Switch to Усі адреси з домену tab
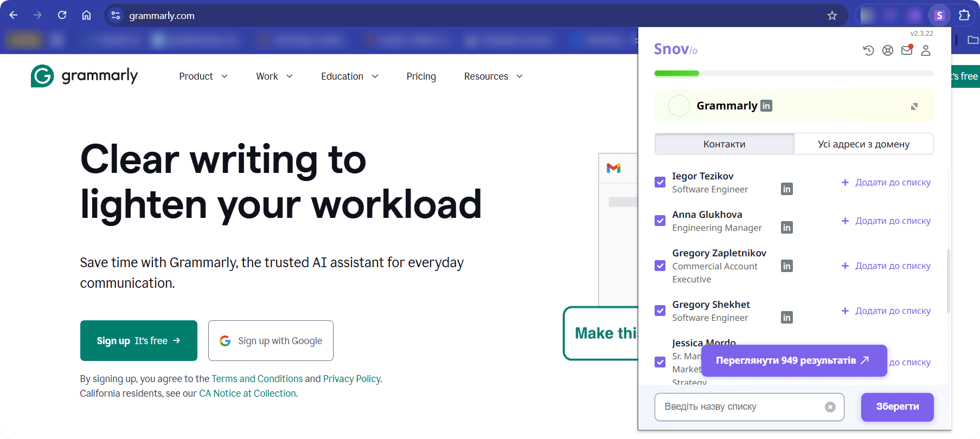Image resolution: width=980 pixels, height=439 pixels. 863,144
